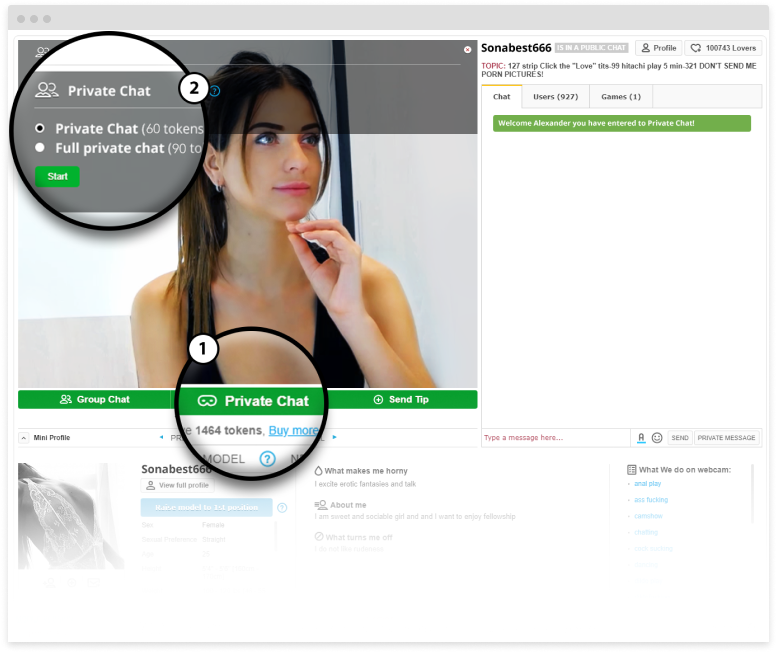Click the help icon beside Private Chat heading
This screenshot has width=777, height=653.
pyautogui.click(x=215, y=91)
